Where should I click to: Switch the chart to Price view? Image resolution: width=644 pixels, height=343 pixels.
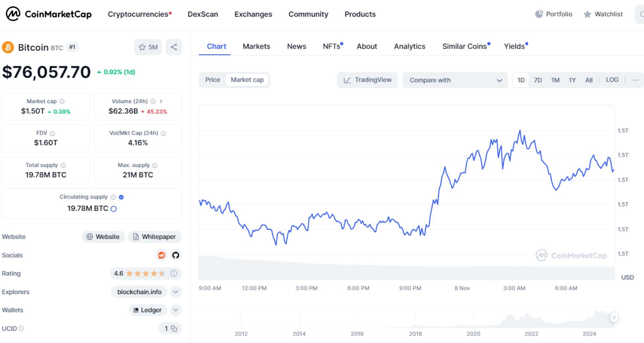click(213, 80)
